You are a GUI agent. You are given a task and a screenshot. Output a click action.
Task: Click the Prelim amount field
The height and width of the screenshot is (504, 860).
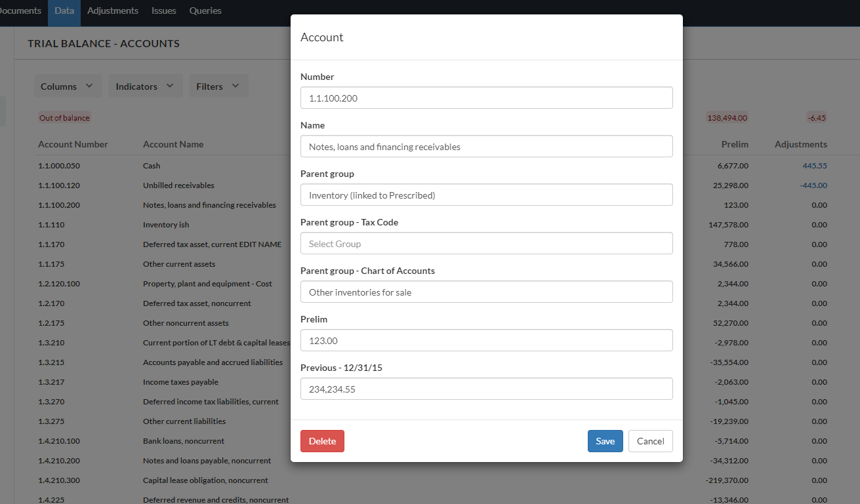pyautogui.click(x=487, y=340)
